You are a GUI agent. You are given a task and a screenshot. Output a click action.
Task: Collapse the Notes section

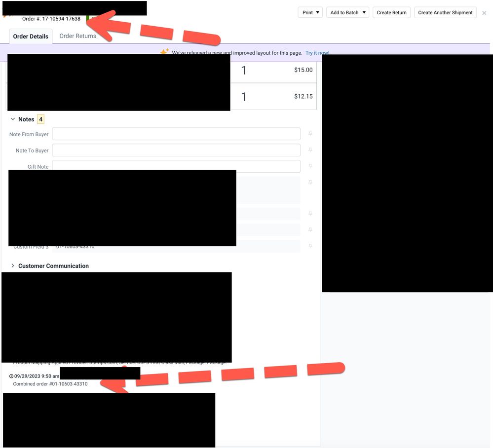[13, 119]
